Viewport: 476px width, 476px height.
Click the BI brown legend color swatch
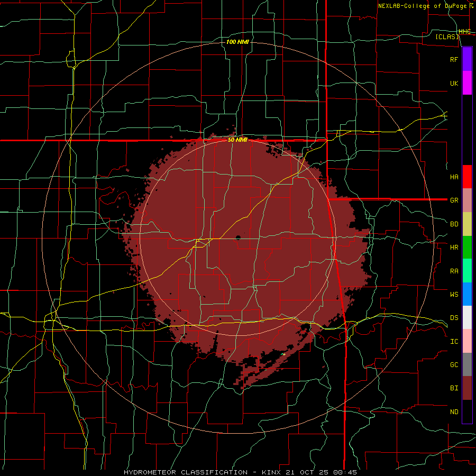coord(467,388)
